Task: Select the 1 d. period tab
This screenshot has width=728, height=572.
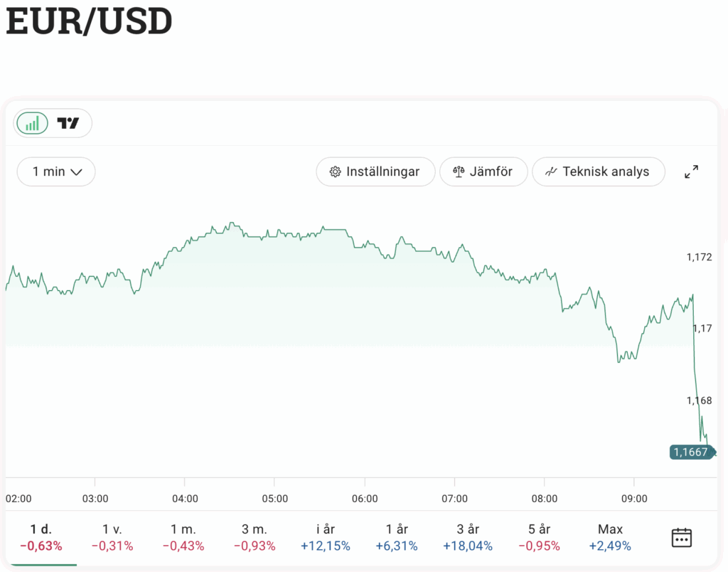Action: (x=41, y=537)
